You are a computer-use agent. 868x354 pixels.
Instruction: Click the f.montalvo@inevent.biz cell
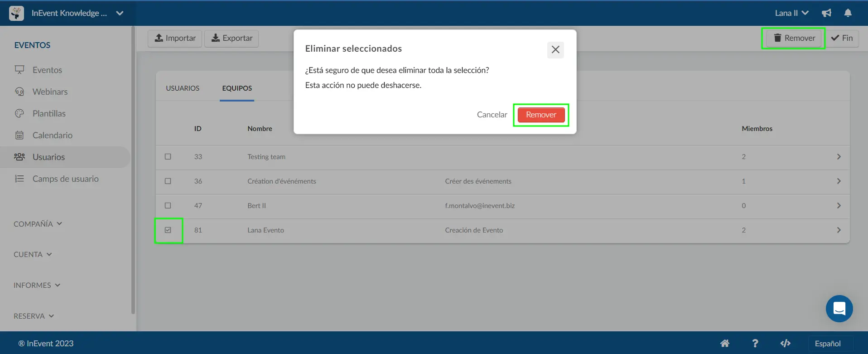[480, 205]
